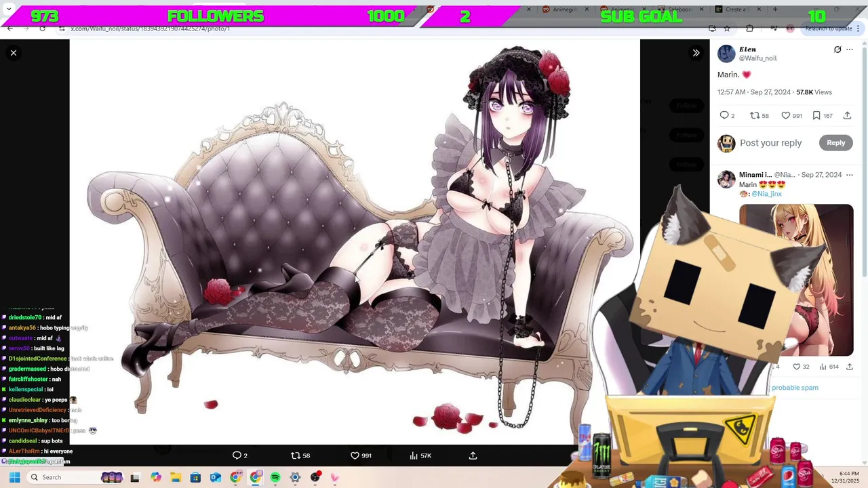Open Minami's reply avatar

pyautogui.click(x=726, y=179)
